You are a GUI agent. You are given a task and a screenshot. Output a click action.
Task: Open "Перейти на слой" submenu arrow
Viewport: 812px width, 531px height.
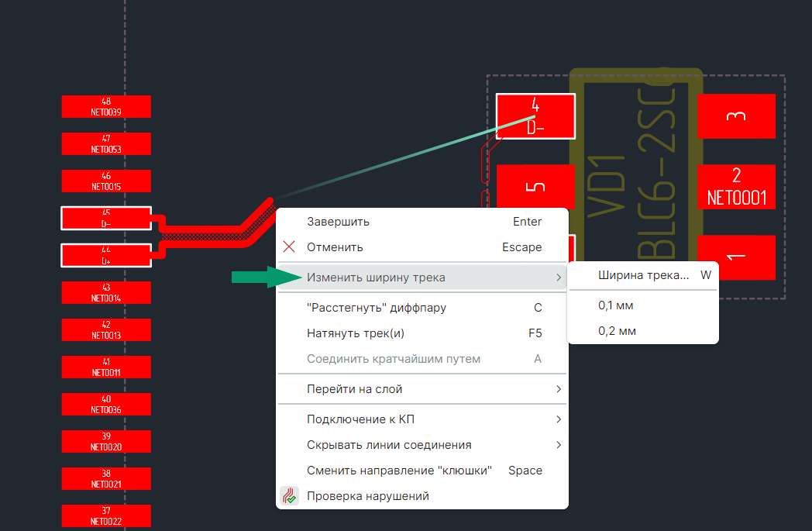tap(558, 389)
